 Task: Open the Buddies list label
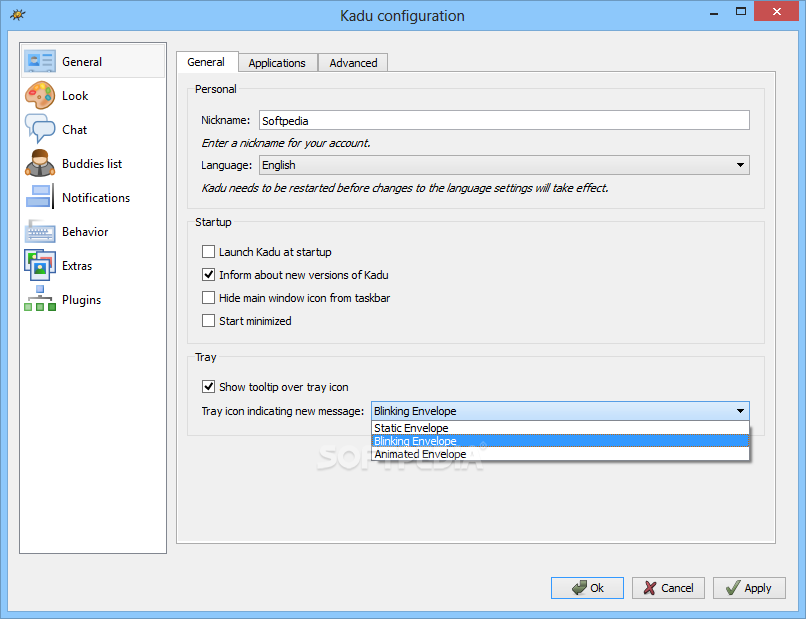92,163
